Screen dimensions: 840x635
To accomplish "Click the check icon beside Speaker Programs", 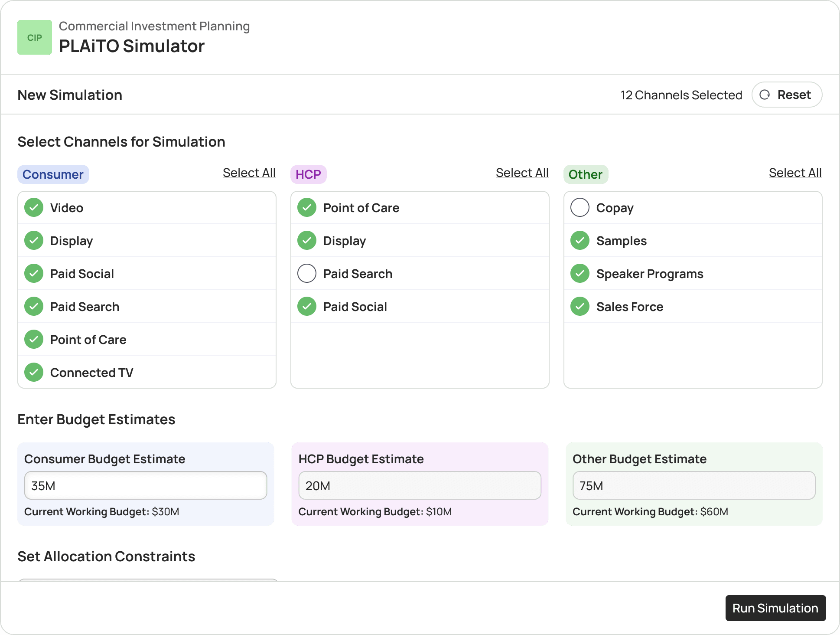I will point(580,273).
